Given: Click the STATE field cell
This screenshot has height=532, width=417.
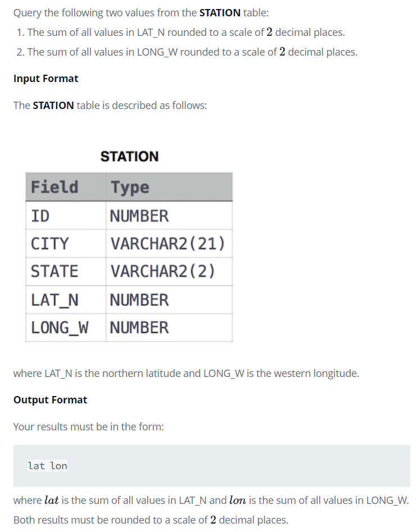Looking at the screenshot, I should 66,271.
